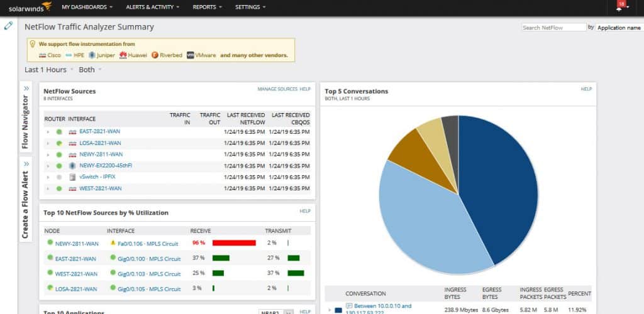Open the EAST-2821-WAN interface link in NetFlow Sources
Image resolution: width=644 pixels, height=314 pixels.
100,132
